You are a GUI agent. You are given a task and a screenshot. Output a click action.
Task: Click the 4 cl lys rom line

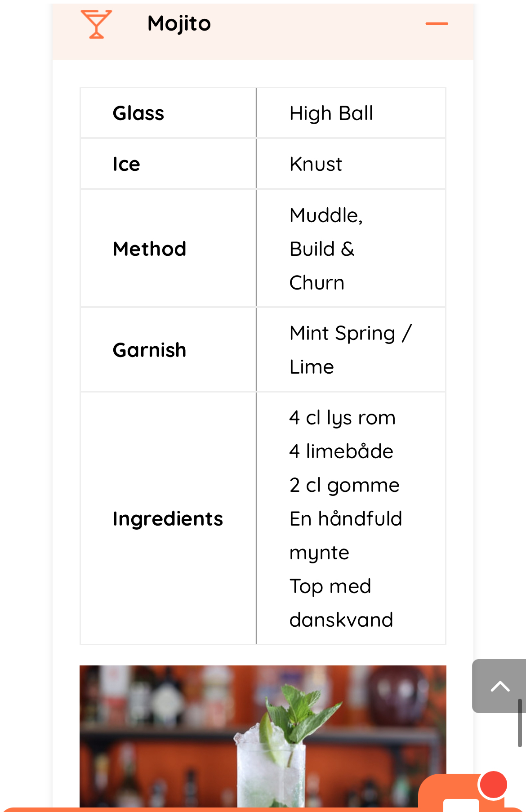pyautogui.click(x=342, y=418)
